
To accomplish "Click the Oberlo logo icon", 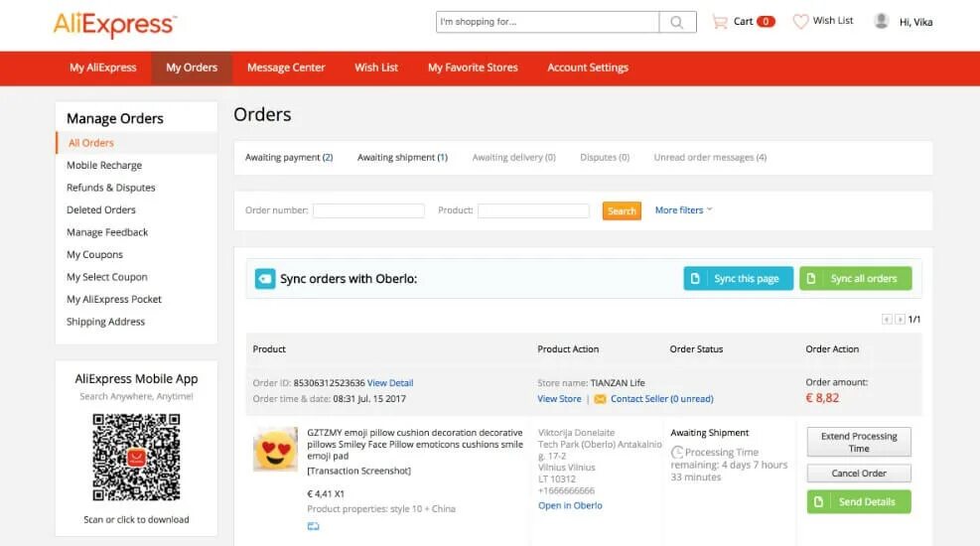I will point(265,279).
